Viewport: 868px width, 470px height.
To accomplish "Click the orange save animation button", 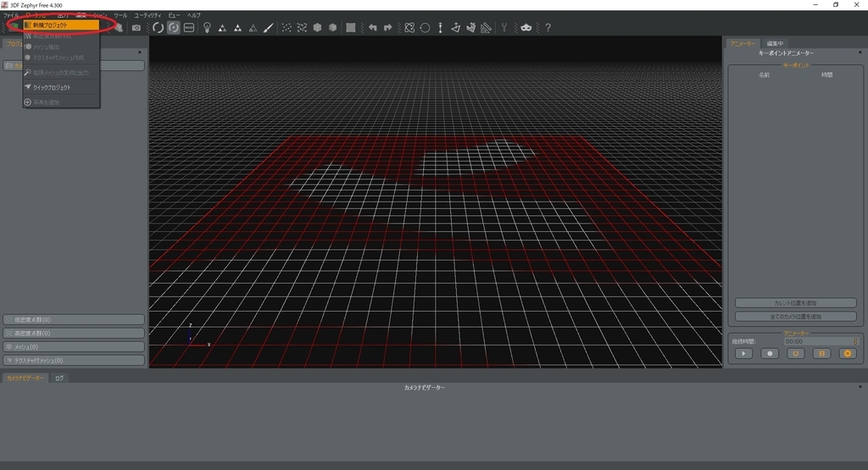I will [x=821, y=353].
